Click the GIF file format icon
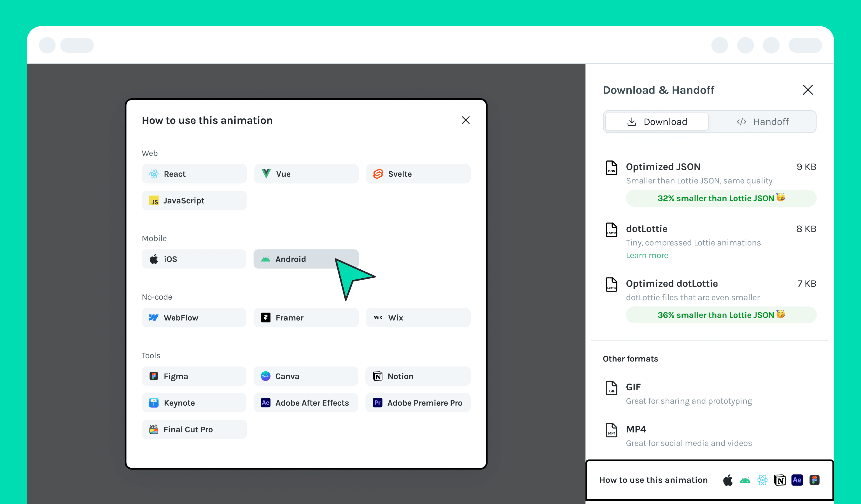The width and height of the screenshot is (861, 504). coord(611,388)
